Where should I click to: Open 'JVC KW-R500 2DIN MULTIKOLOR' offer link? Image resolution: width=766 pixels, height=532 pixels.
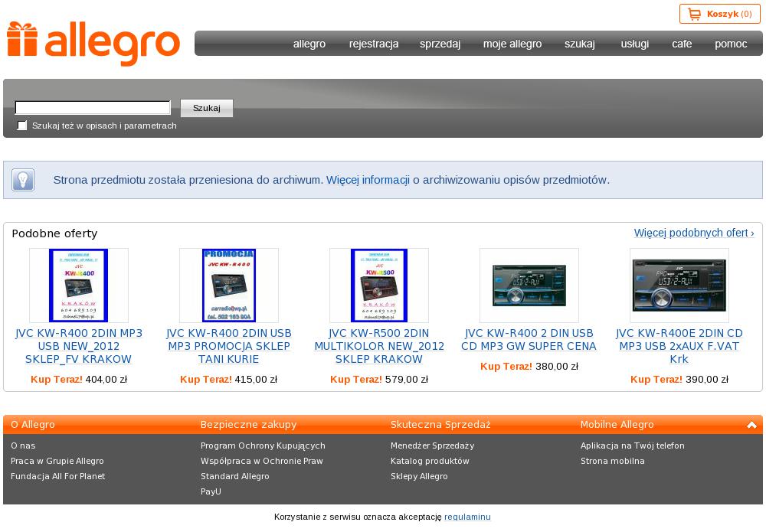[x=379, y=346]
